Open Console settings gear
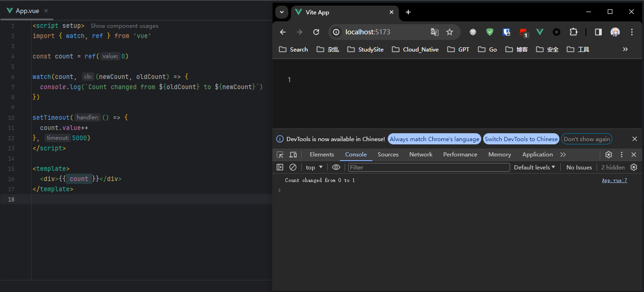Image resolution: width=644 pixels, height=292 pixels. (x=634, y=167)
